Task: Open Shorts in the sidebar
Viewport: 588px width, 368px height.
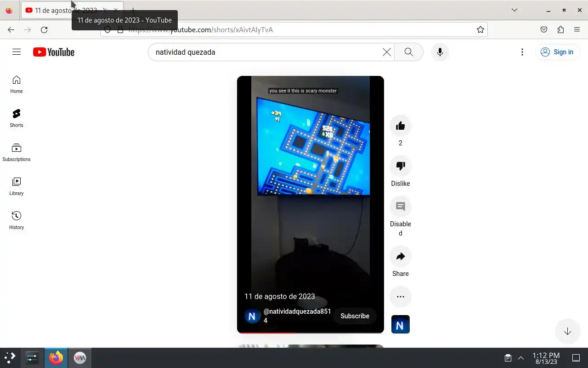Action: tap(17, 119)
